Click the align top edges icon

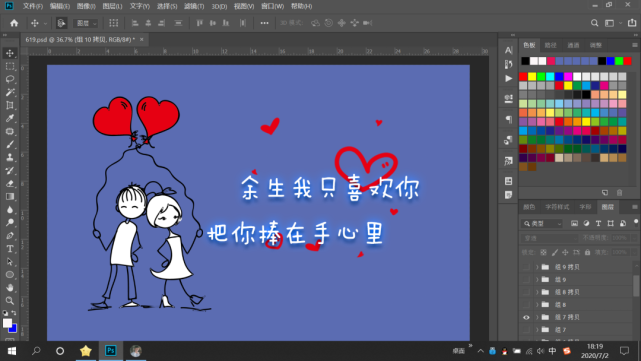[199, 23]
